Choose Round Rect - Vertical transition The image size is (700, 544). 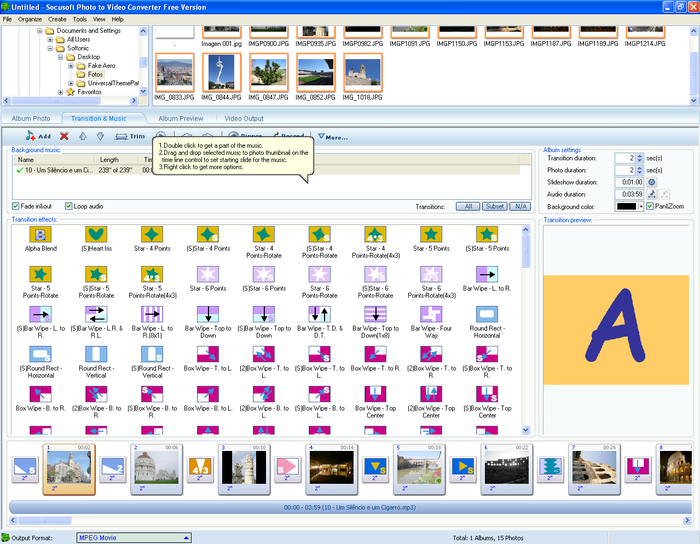[x=96, y=362]
